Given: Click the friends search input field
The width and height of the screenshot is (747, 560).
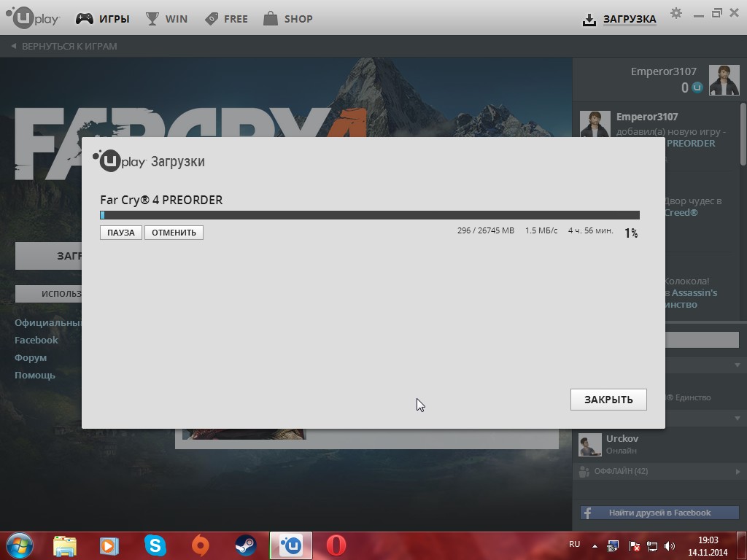Looking at the screenshot, I should coord(702,340).
